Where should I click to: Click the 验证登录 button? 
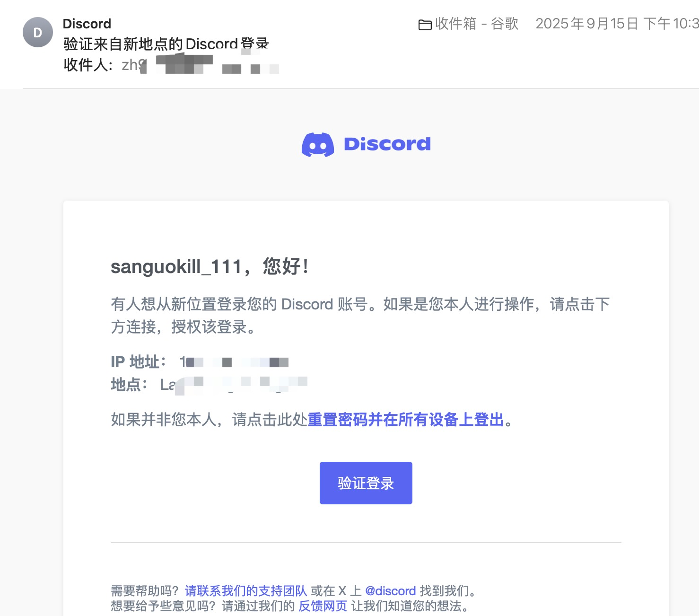click(366, 483)
